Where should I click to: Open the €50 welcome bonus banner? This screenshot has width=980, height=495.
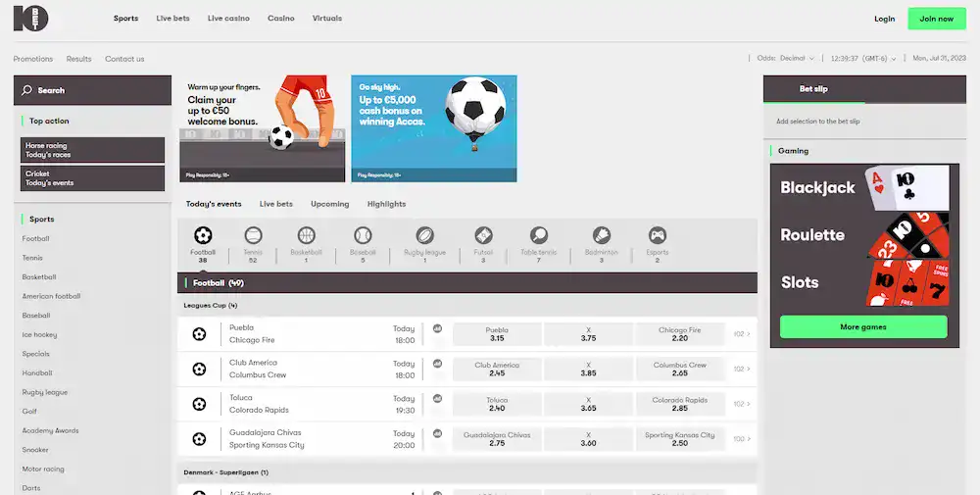pos(263,128)
